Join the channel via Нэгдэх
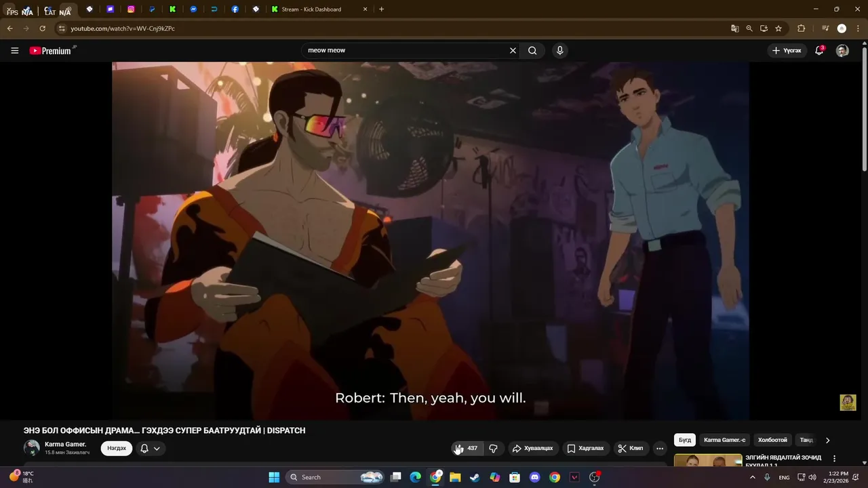 (x=117, y=448)
